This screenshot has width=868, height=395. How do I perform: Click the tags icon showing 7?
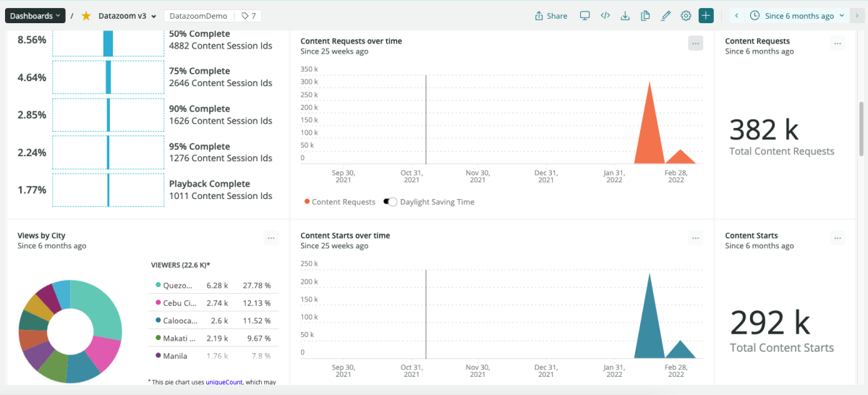[248, 16]
